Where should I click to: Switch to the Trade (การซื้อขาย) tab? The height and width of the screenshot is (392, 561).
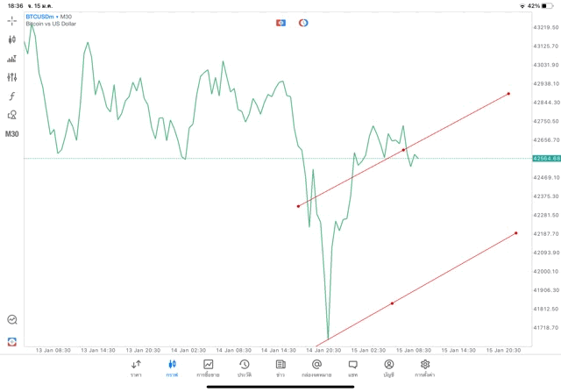click(208, 368)
